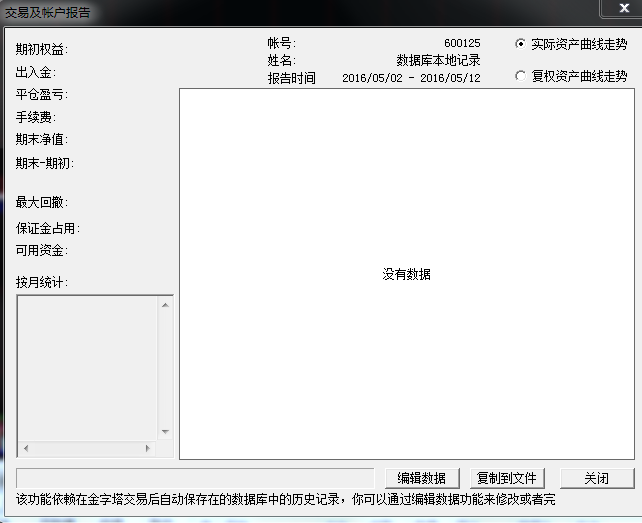Click the 保证金占用 label
Viewport: 642px width, 523px height.
coord(48,228)
